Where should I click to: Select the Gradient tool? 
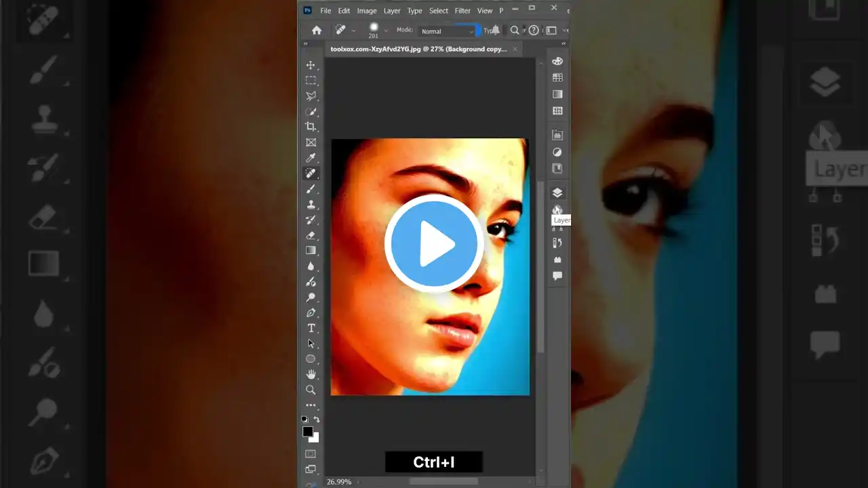pos(311,251)
